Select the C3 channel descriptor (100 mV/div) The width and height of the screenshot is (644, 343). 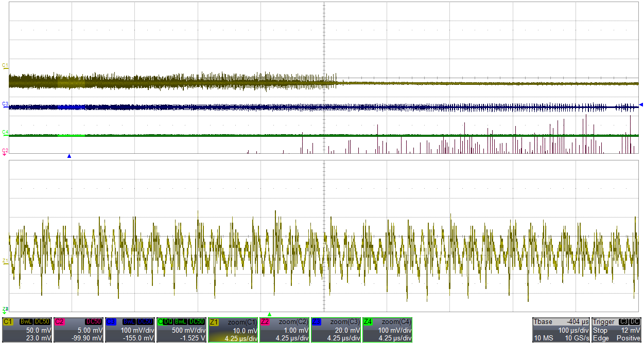[x=129, y=330]
